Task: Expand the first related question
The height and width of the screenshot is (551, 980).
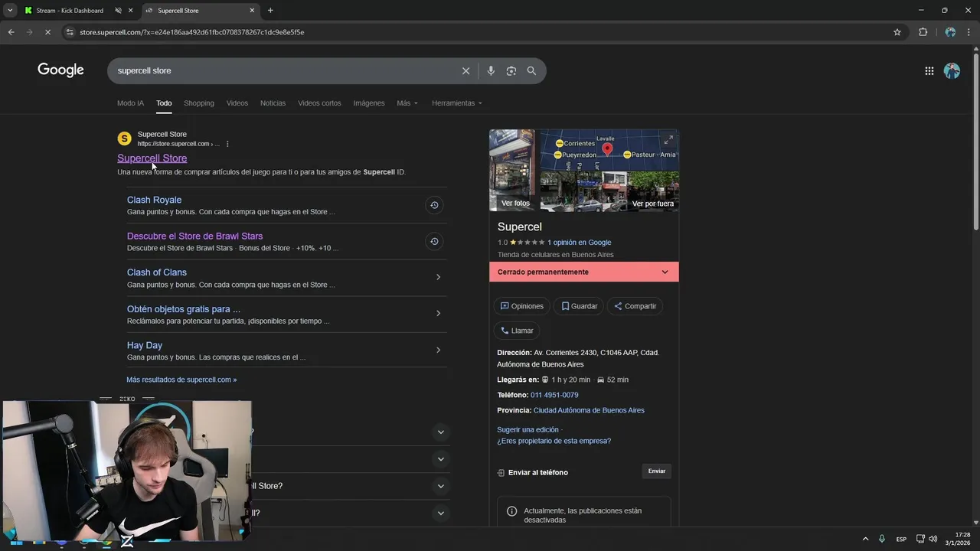Action: (x=440, y=432)
